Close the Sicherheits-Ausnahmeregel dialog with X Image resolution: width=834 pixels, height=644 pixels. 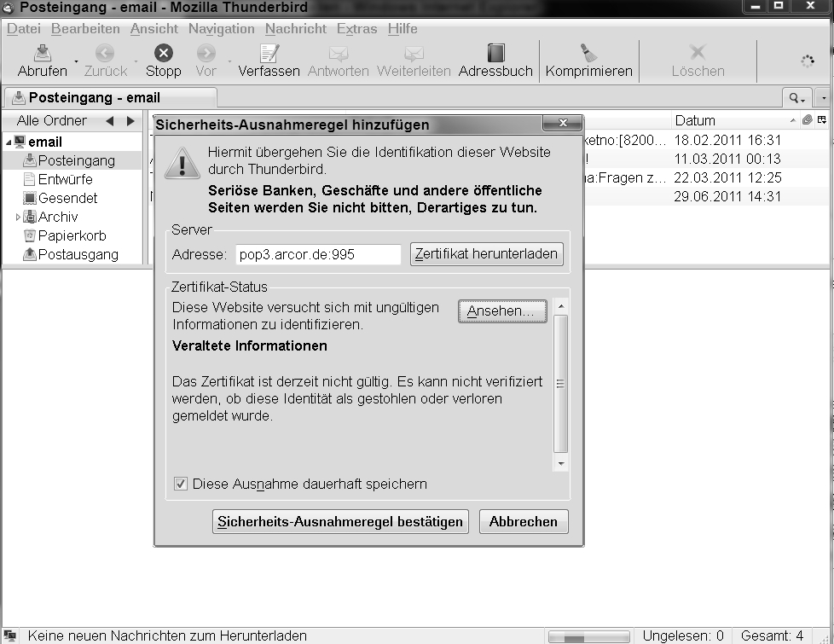pos(563,123)
